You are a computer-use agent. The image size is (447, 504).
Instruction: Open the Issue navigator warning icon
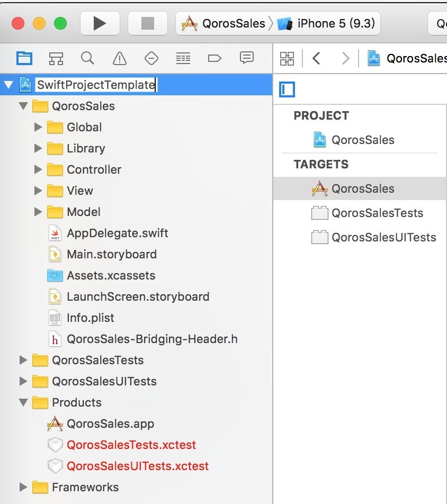(120, 58)
